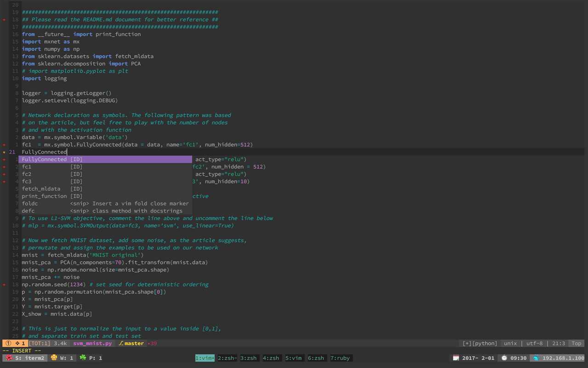Click the [python] filetype indicator
The image size is (588, 368).
[x=485, y=343]
